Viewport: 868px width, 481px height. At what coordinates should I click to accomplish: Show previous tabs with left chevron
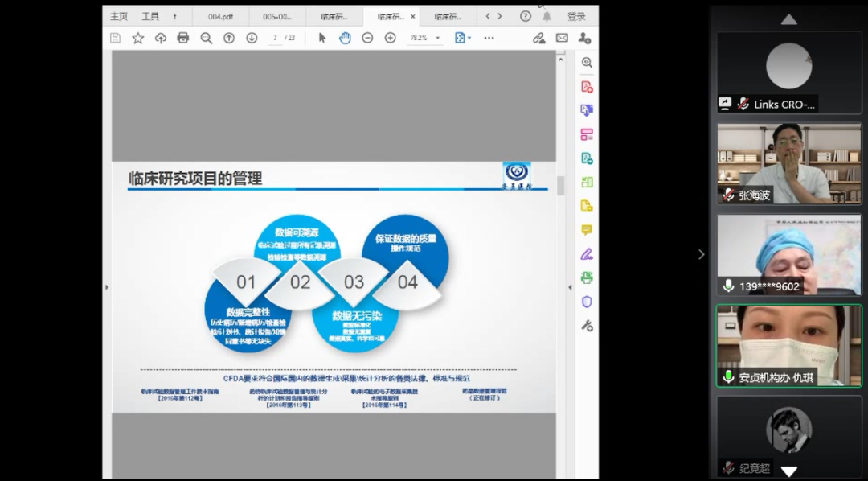(x=488, y=16)
